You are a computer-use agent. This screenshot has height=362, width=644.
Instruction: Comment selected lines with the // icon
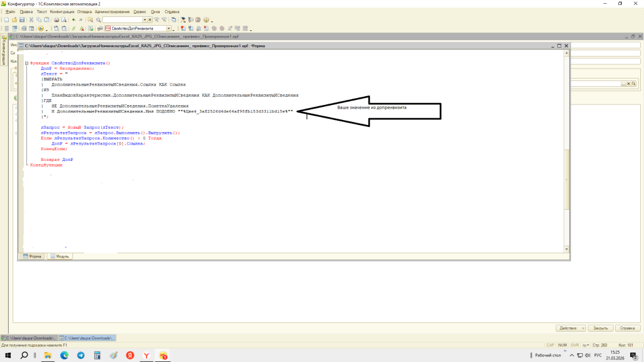[74, 29]
